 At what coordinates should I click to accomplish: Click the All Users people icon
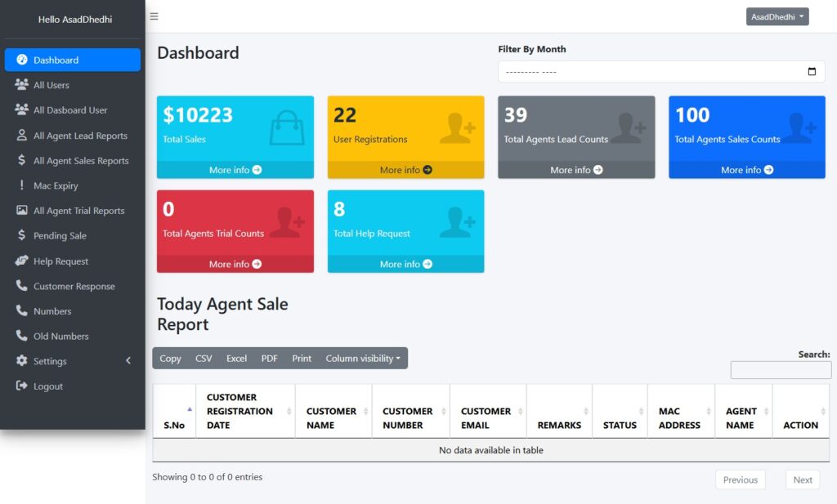[21, 85]
